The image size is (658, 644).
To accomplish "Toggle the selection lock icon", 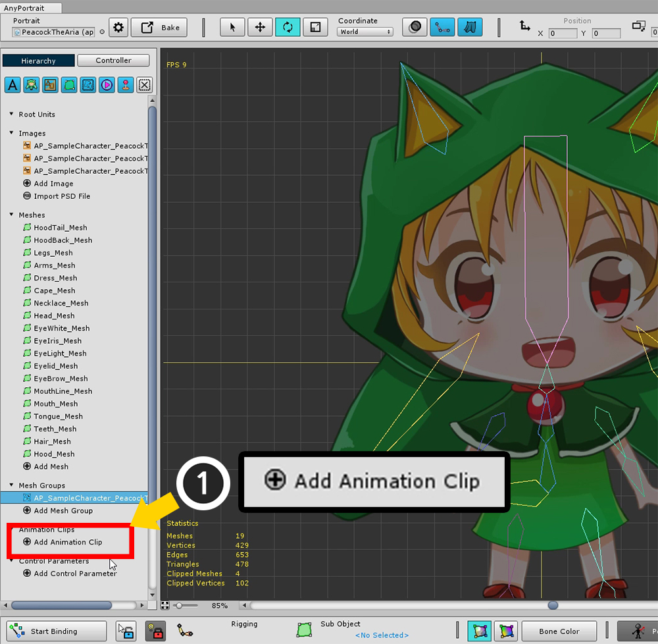I will [126, 631].
